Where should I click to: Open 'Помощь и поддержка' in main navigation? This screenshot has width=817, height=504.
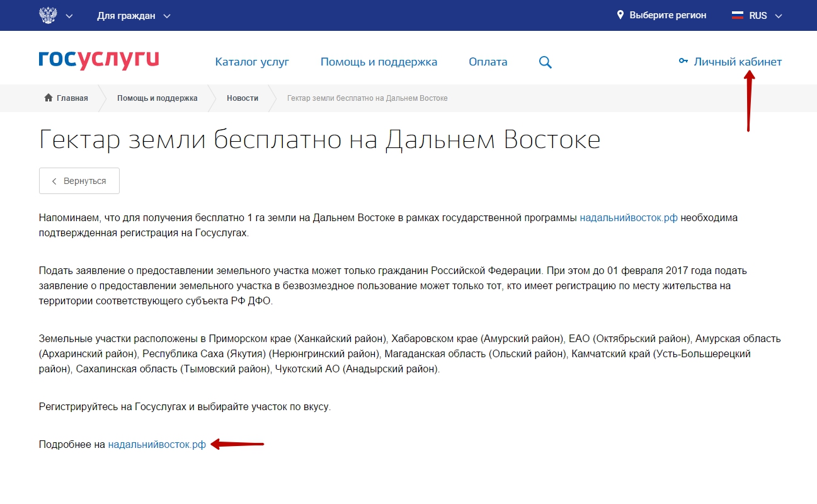[379, 62]
